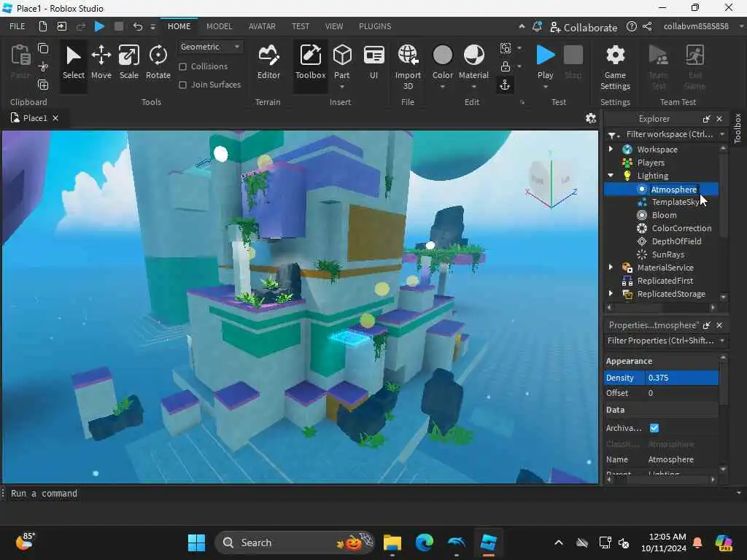Screen dimensions: 747x560
Task: Select the Select tool
Action: (x=74, y=63)
